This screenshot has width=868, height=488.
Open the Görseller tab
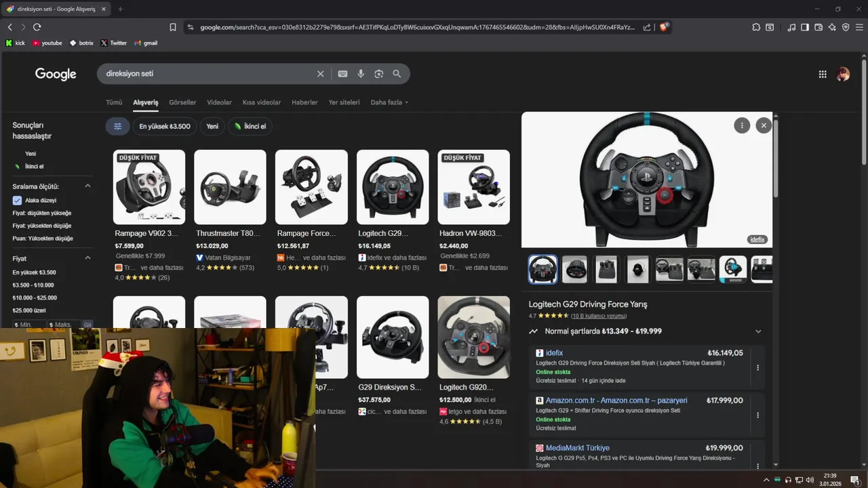[182, 102]
